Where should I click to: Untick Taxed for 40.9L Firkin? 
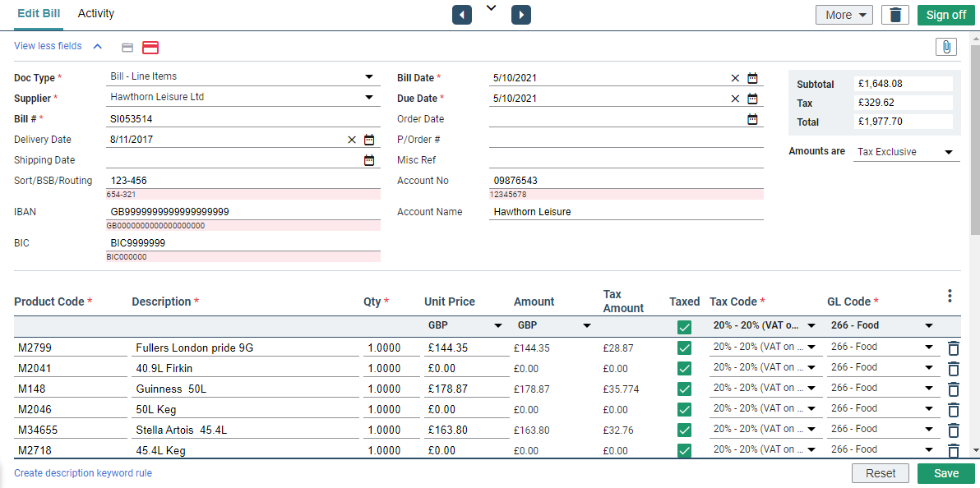click(x=684, y=369)
